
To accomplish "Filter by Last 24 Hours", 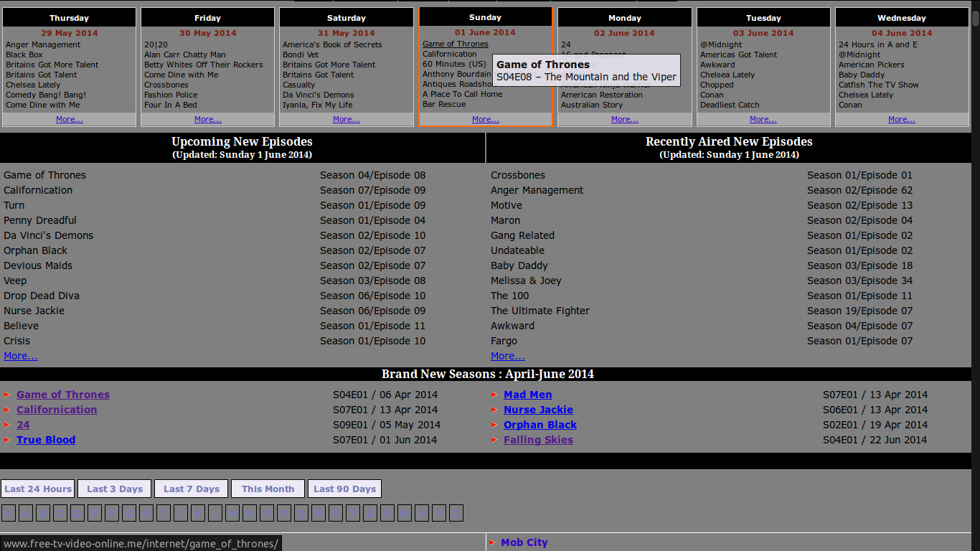I will [x=38, y=489].
